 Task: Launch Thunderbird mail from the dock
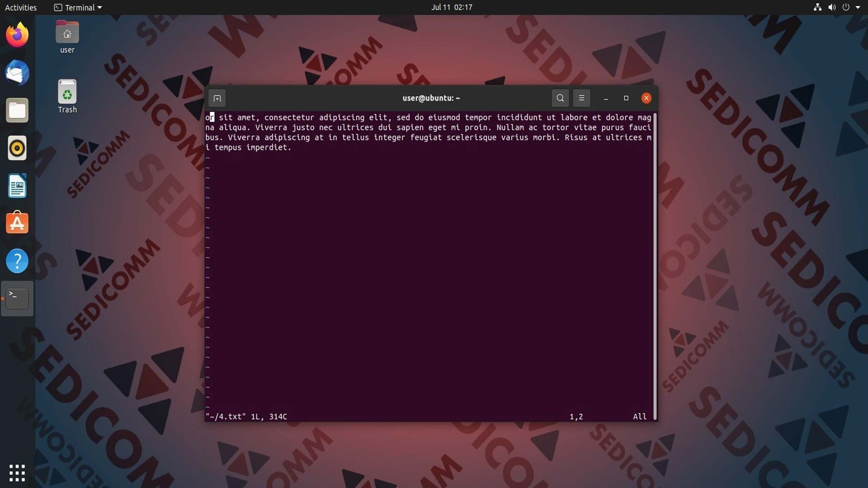pyautogui.click(x=17, y=73)
